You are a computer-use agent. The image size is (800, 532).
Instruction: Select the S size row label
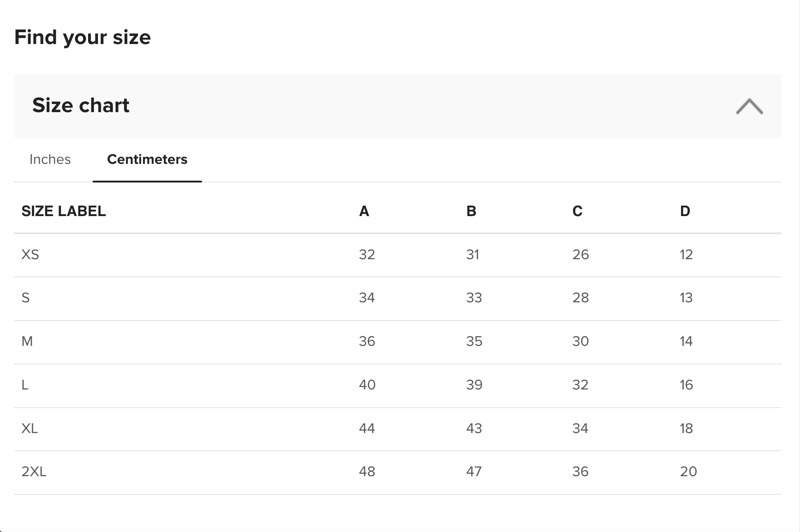[x=25, y=298]
